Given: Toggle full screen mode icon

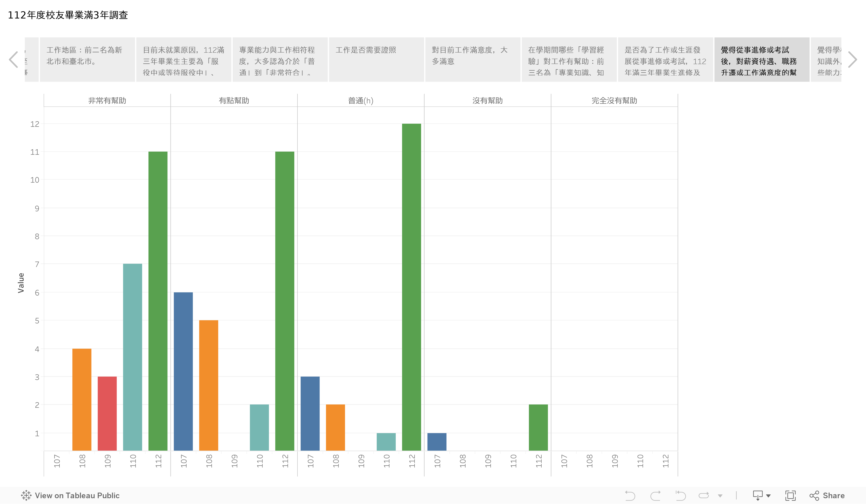Looking at the screenshot, I should (790, 495).
